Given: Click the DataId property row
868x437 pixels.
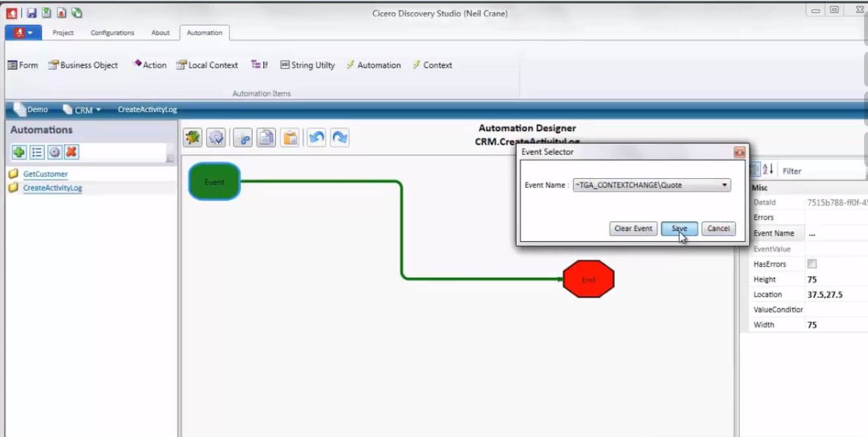Looking at the screenshot, I should pyautogui.click(x=809, y=203).
